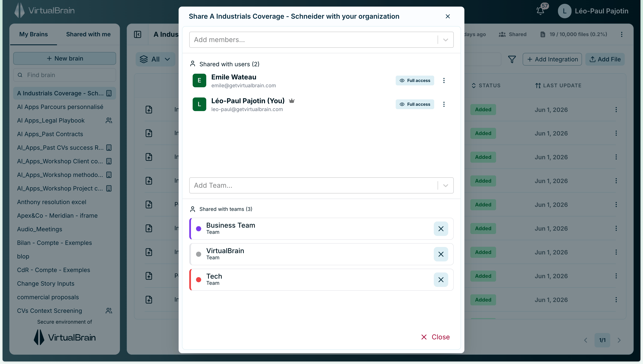This screenshot has height=364, width=643.
Task: Select Change Story Inputs brain
Action: tap(65, 284)
